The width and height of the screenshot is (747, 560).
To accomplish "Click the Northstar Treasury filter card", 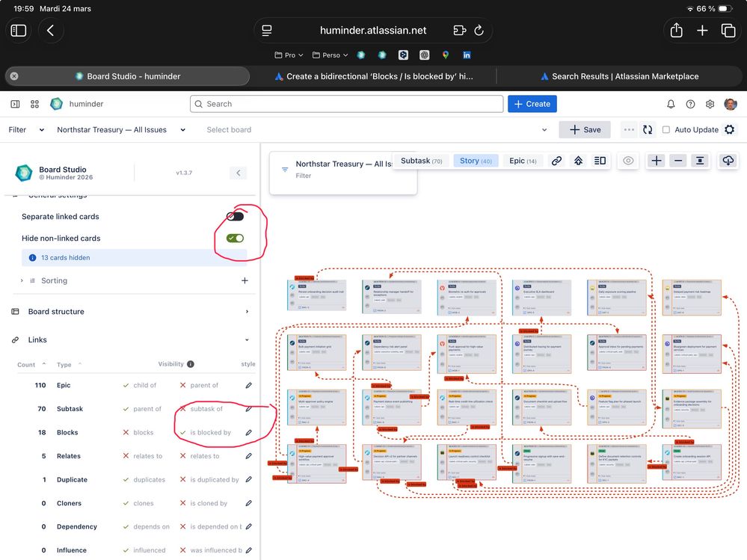I will click(x=343, y=173).
